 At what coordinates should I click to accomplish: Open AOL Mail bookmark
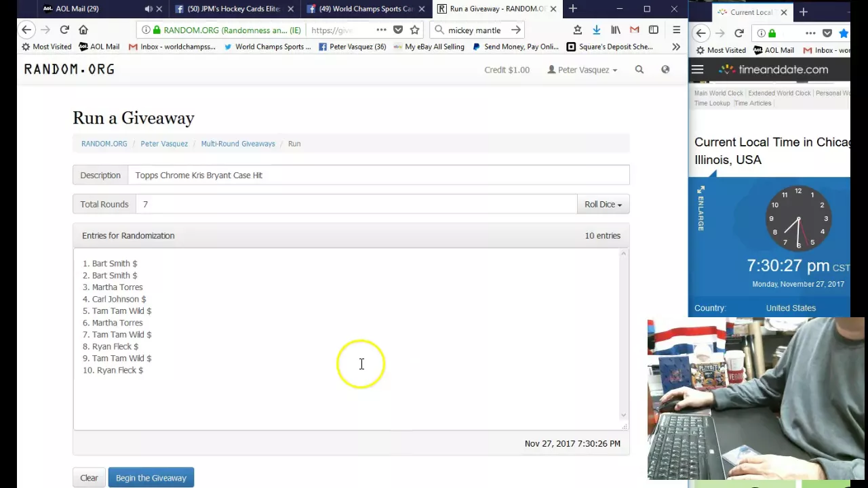[99, 47]
